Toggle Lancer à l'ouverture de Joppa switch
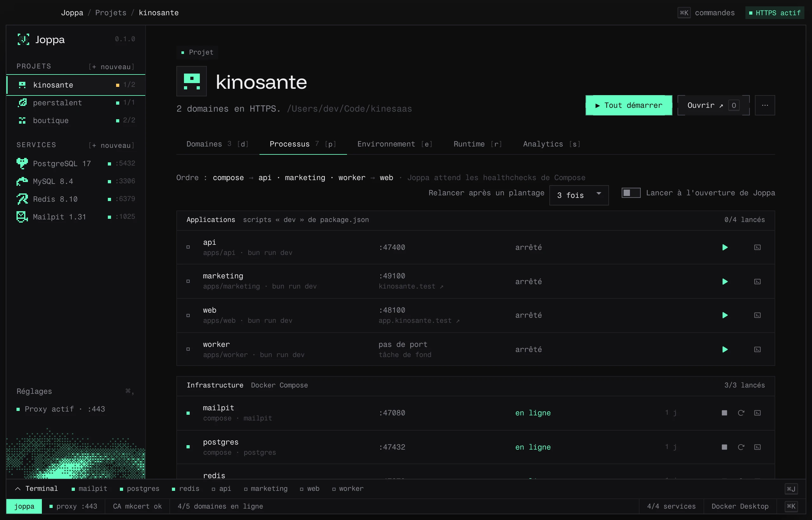Viewport: 812px width, 520px height. (x=631, y=193)
